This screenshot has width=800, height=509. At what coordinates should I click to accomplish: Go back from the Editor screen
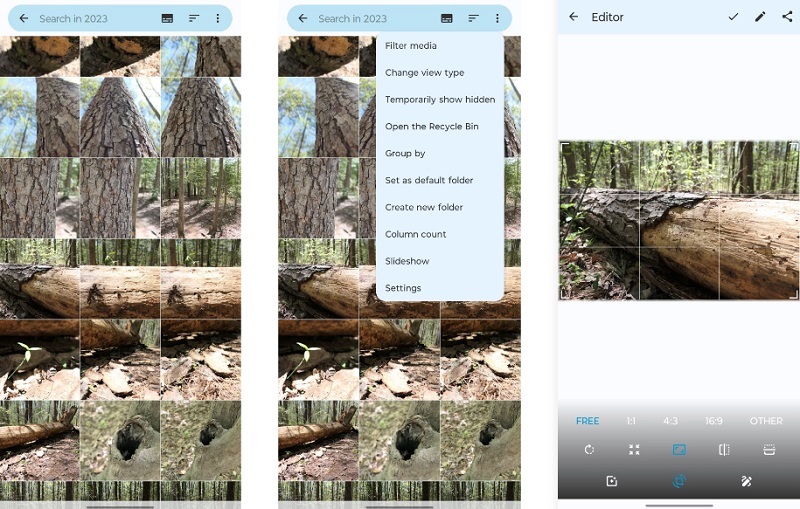click(x=573, y=17)
